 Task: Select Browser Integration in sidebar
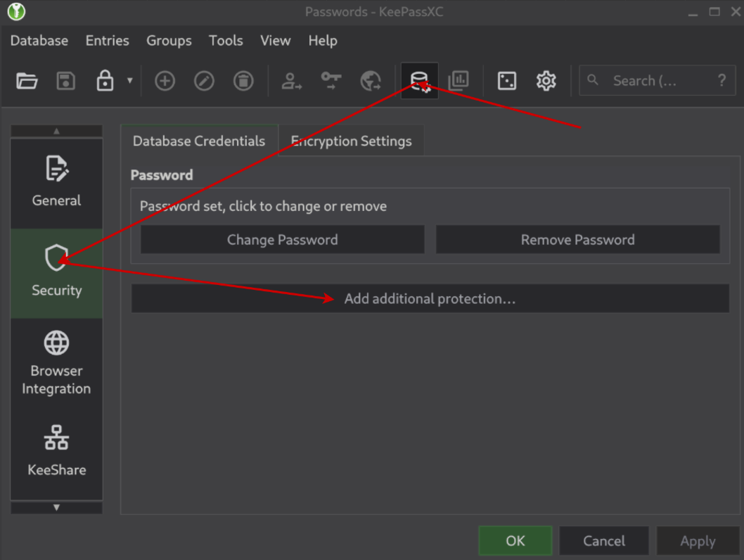[56, 362]
